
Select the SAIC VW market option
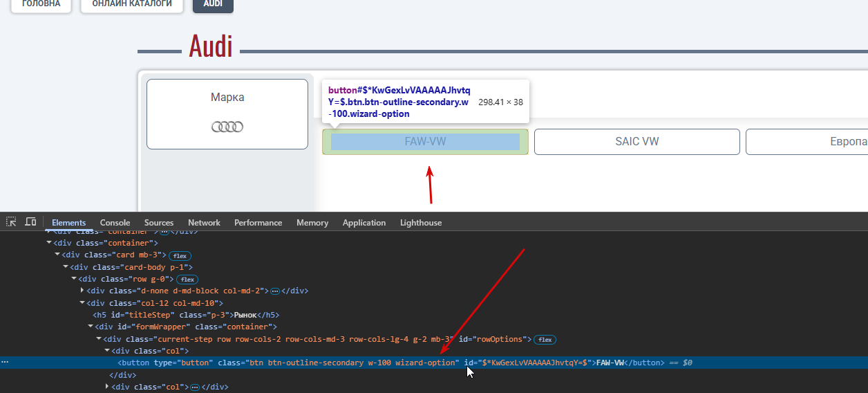tap(637, 142)
